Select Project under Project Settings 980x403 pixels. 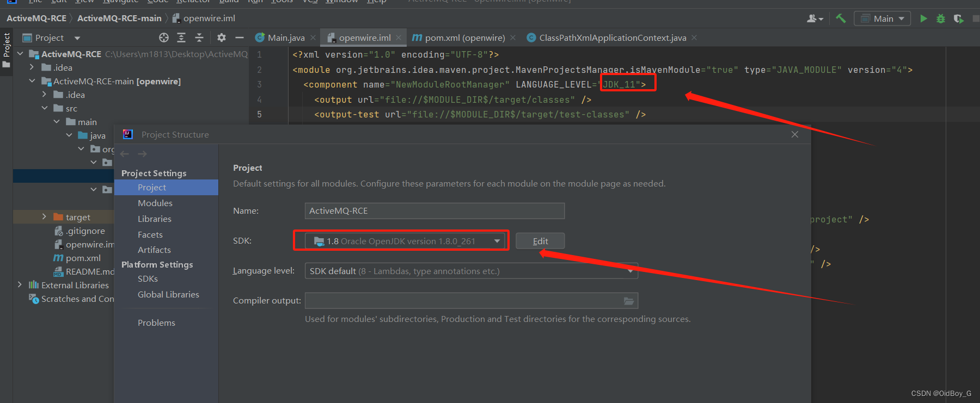(x=166, y=187)
